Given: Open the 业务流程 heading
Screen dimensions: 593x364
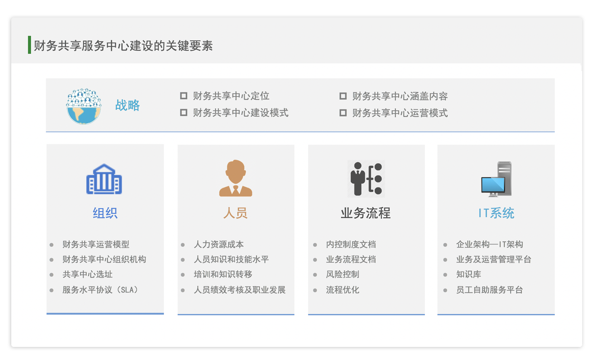Looking at the screenshot, I should pyautogui.click(x=366, y=213).
